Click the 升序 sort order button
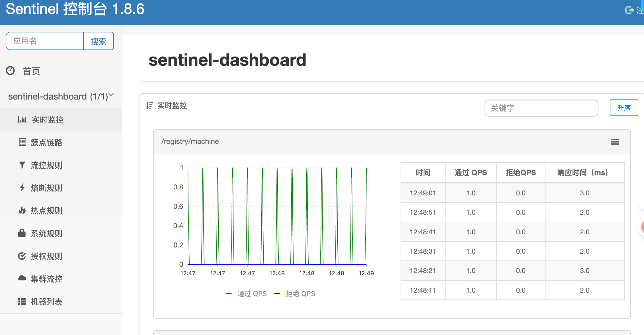 click(624, 108)
